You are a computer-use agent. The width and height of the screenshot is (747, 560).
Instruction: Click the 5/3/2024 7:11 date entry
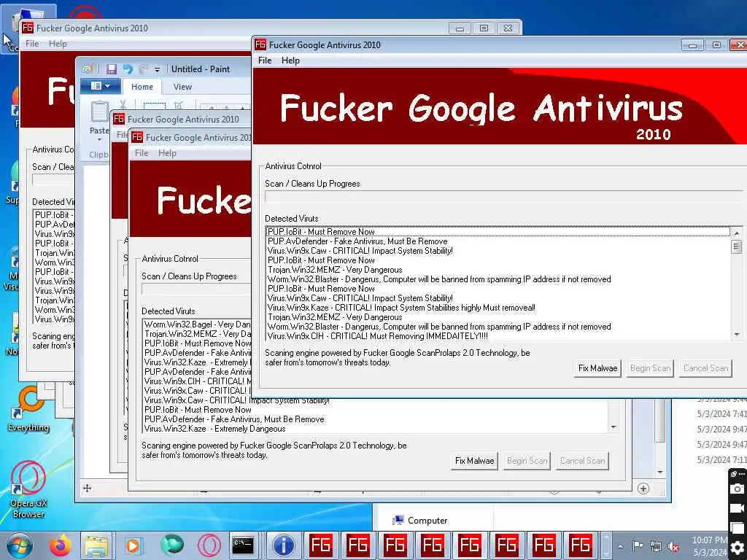pyautogui.click(x=721, y=459)
